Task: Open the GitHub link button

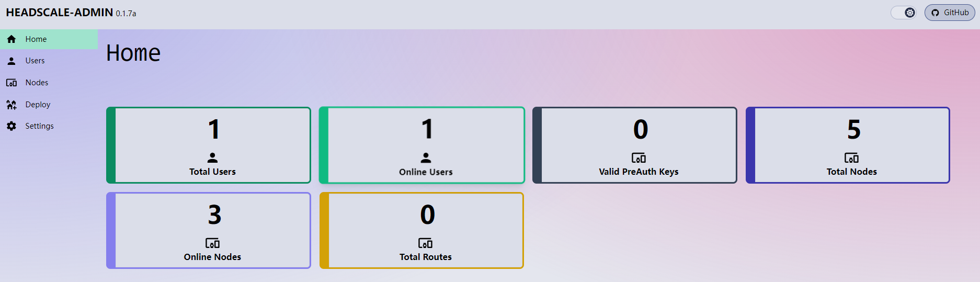Action: coord(950,13)
